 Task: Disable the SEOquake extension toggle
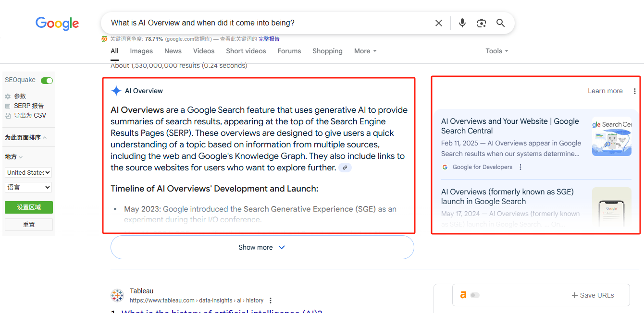[47, 80]
